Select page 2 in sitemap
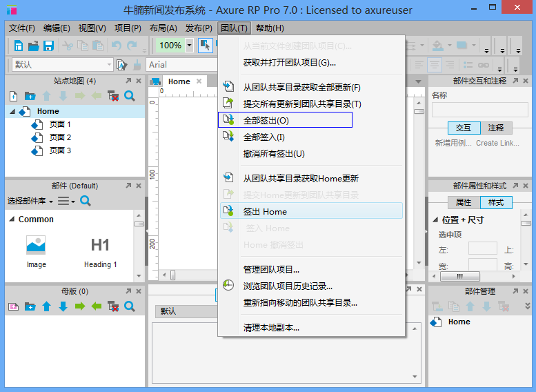536x392 pixels. pos(60,137)
